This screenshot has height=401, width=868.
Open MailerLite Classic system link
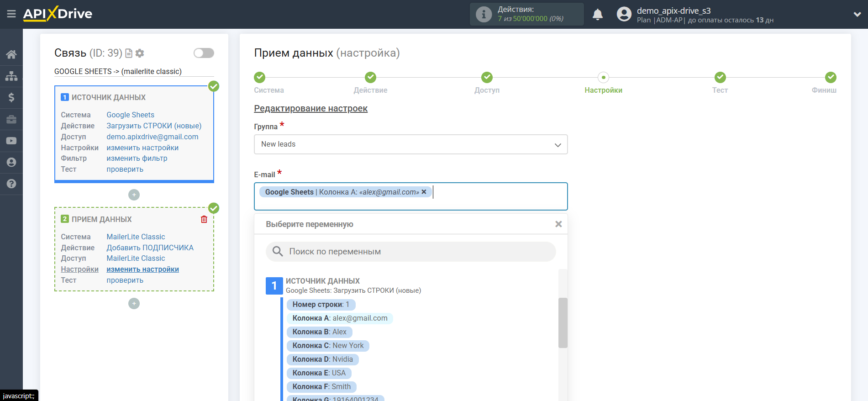coord(136,237)
